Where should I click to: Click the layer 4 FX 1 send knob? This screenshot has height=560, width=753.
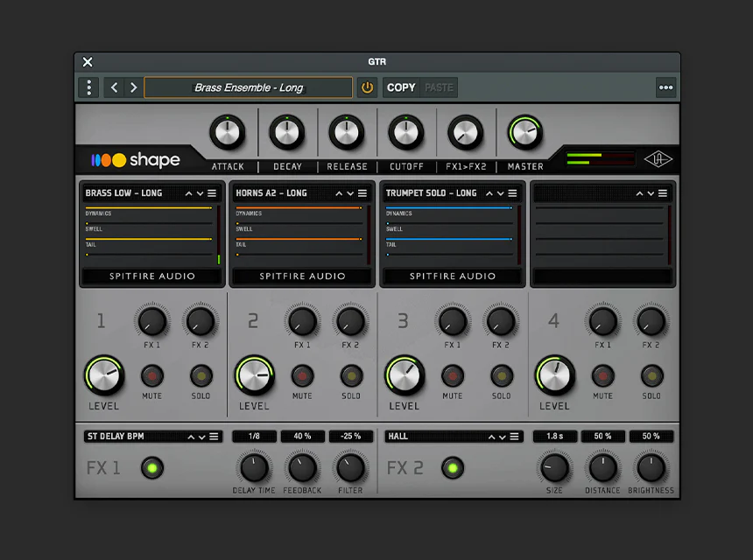[x=602, y=321]
